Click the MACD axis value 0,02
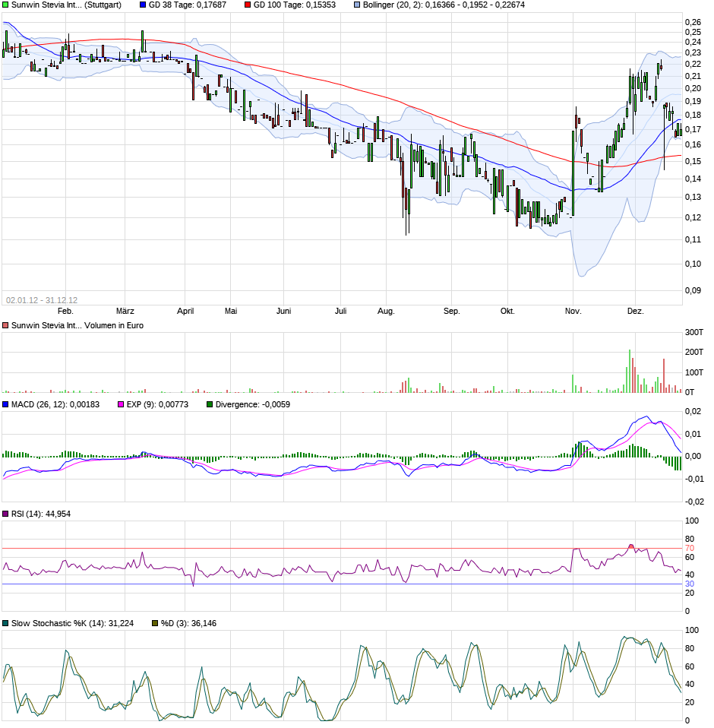 coord(693,411)
